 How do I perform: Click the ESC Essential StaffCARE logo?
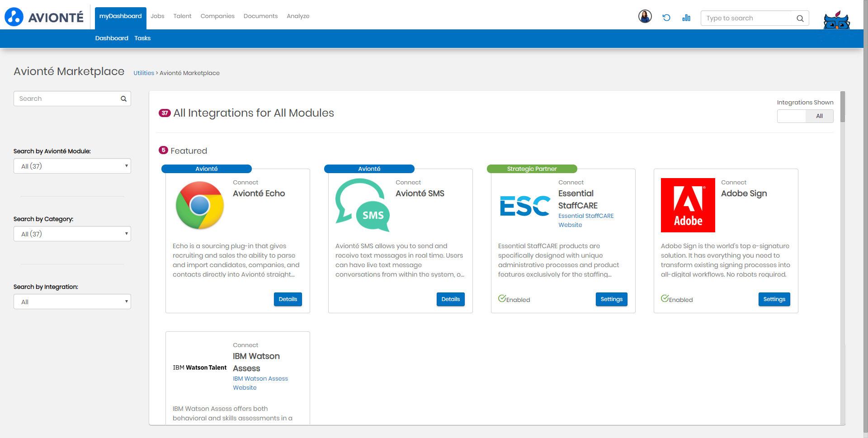525,206
